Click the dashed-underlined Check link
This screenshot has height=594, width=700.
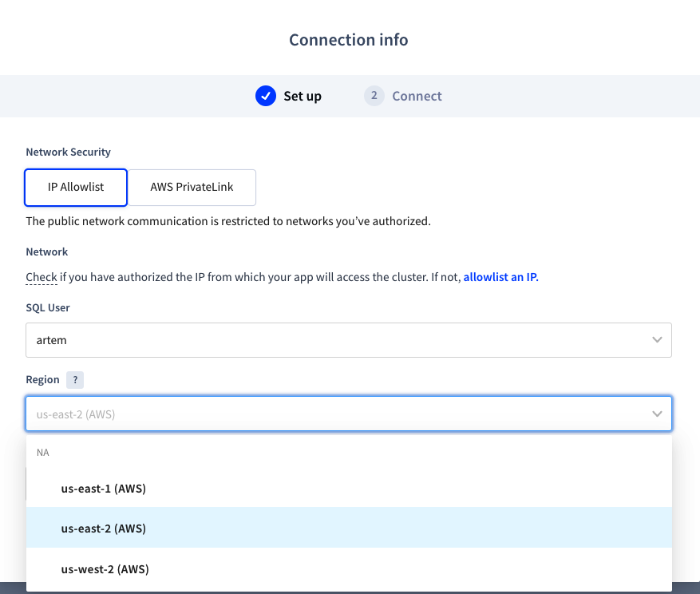42,278
